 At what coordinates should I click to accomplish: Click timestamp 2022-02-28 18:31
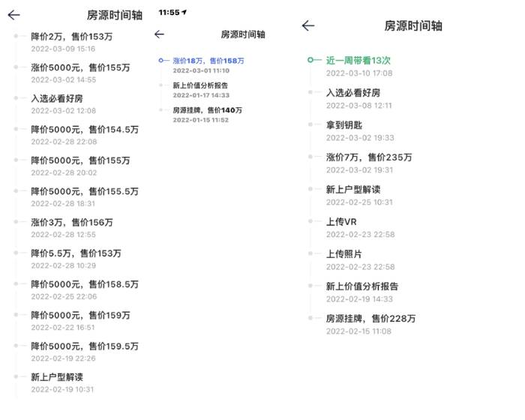tap(63, 204)
